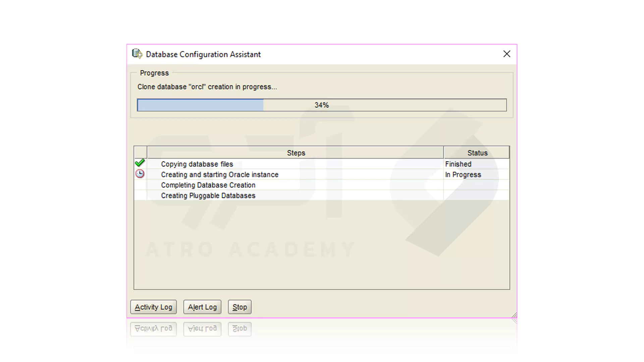644x362 pixels.
Task: Select Creating and starting Oracle instance row
Action: (219, 175)
